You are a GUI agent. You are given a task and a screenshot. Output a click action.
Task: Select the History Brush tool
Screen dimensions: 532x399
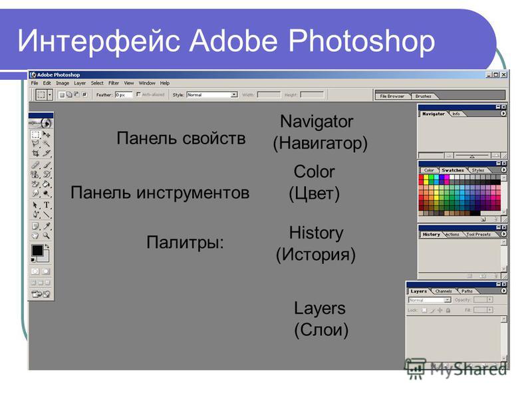(47, 174)
